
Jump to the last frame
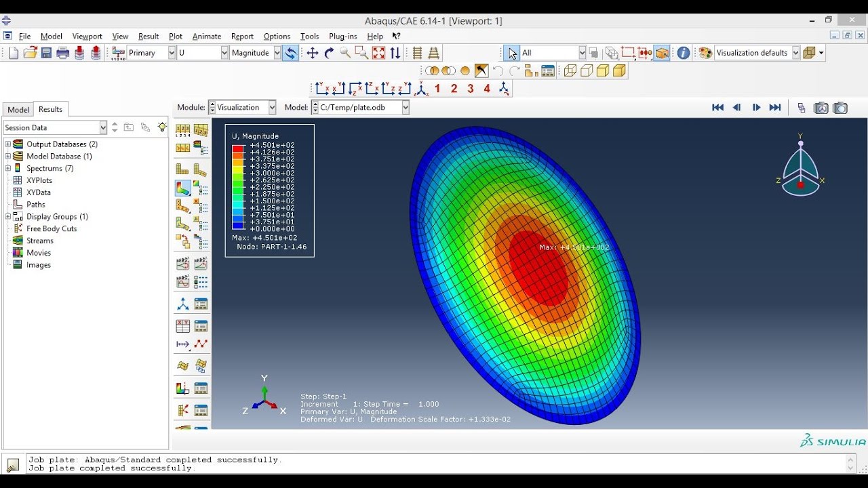775,108
